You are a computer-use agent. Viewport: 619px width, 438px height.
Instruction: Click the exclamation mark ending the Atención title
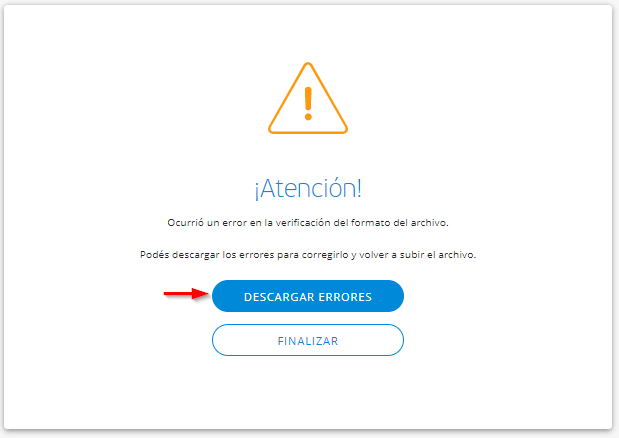359,188
